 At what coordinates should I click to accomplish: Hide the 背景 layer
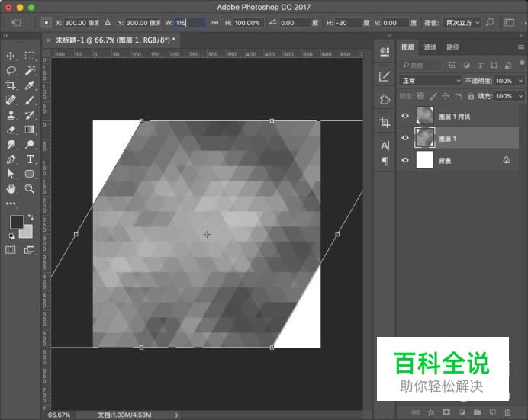(405, 160)
